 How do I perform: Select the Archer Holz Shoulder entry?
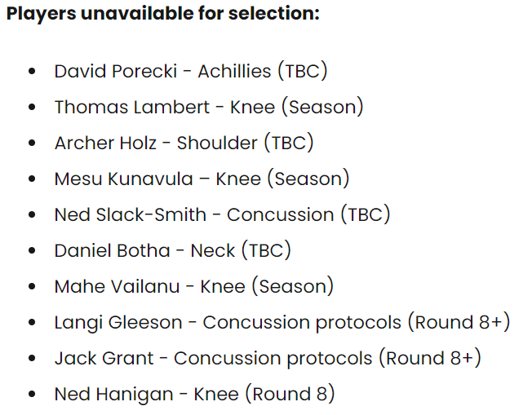[184, 143]
